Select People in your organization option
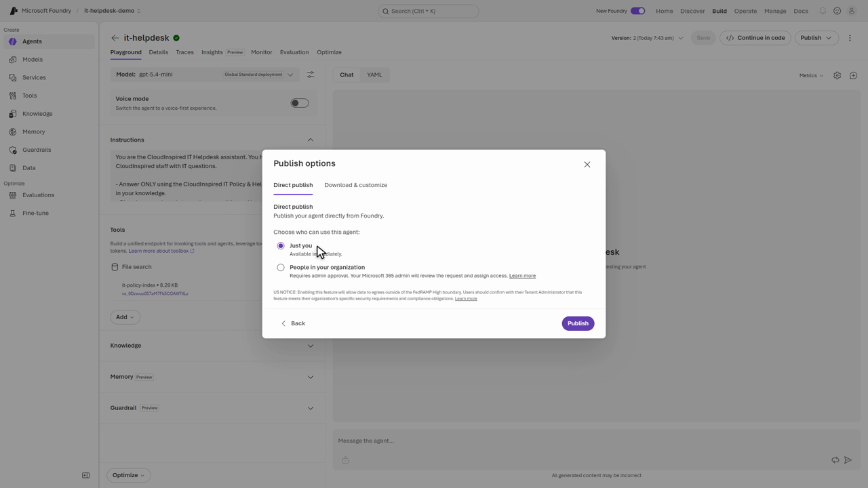 [281, 268]
